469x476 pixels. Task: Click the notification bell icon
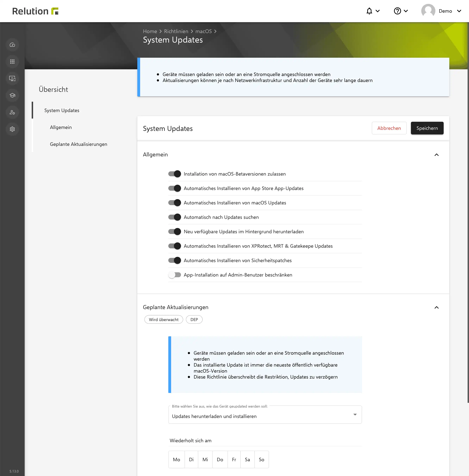369,11
